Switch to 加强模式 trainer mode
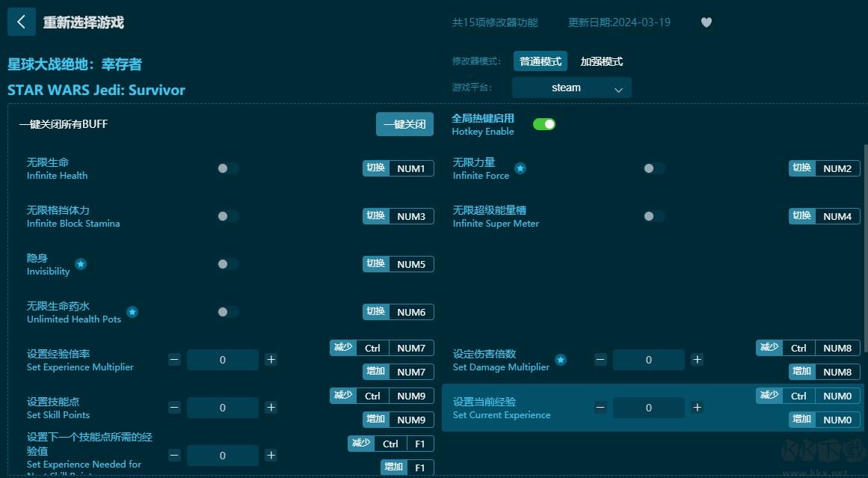 pos(600,61)
